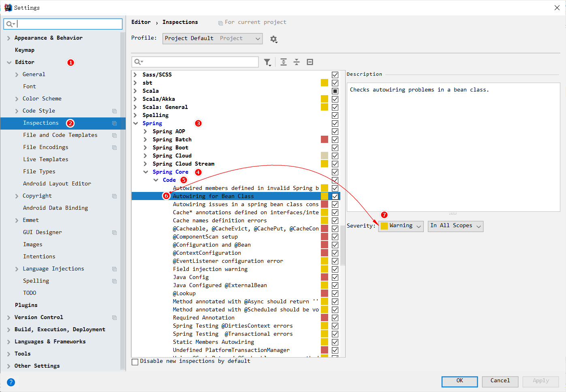Screen dimensions: 566x392
Task: Toggle the Scala group mixed-state checkbox
Action: [335, 91]
